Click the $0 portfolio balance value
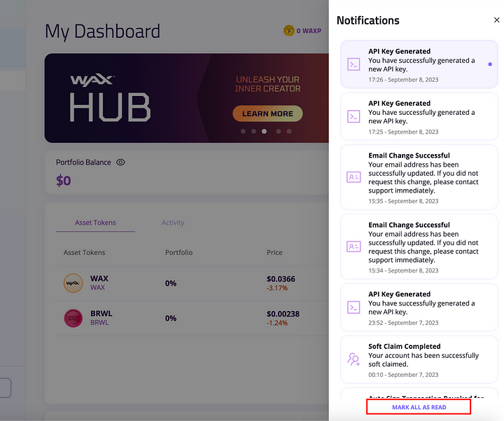The height and width of the screenshot is (421, 504). [x=64, y=181]
